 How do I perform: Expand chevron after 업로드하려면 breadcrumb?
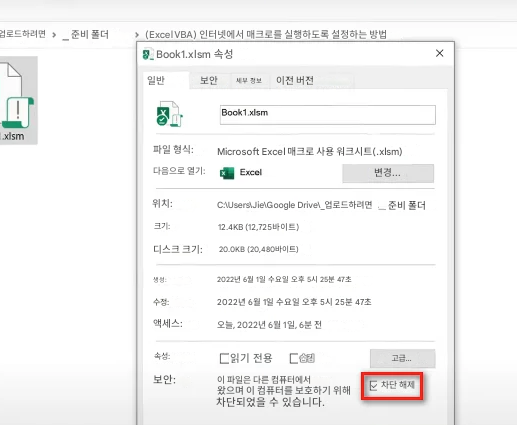54,35
